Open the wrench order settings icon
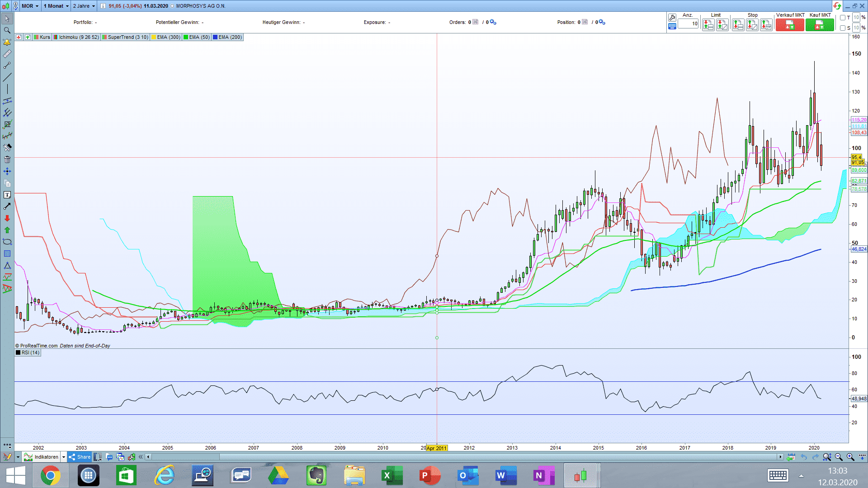868x488 pixels. (672, 17)
